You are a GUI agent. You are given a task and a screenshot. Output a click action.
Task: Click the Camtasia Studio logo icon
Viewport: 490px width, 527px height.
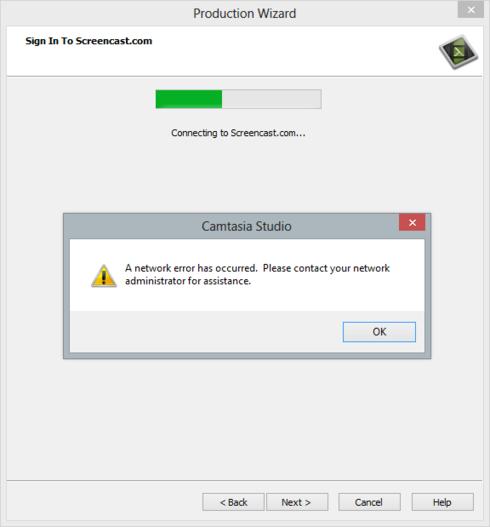click(459, 52)
